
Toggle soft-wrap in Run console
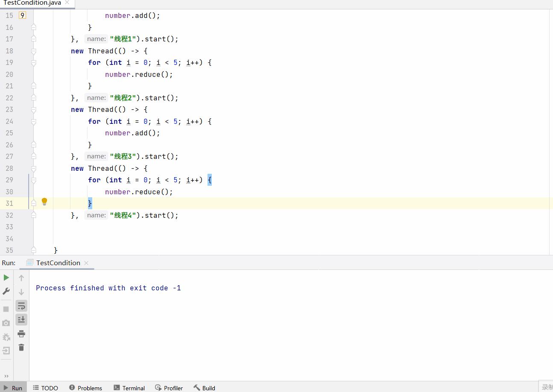pyautogui.click(x=21, y=306)
